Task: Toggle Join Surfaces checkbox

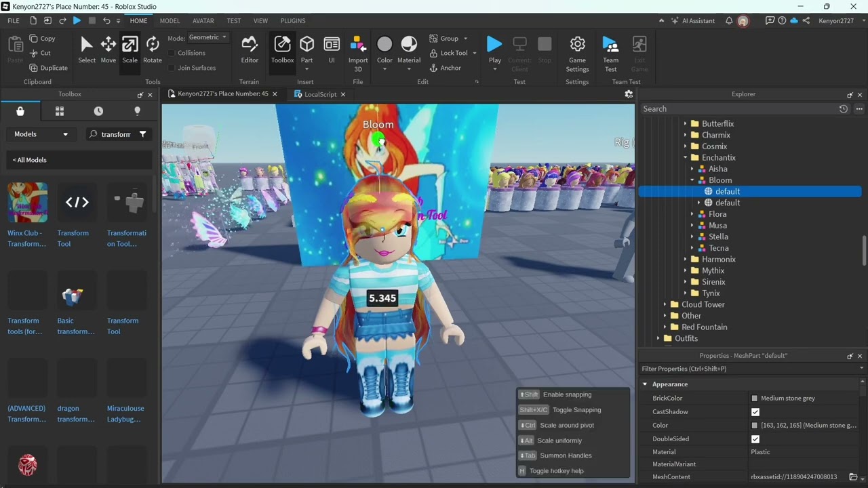Action: coord(172,68)
